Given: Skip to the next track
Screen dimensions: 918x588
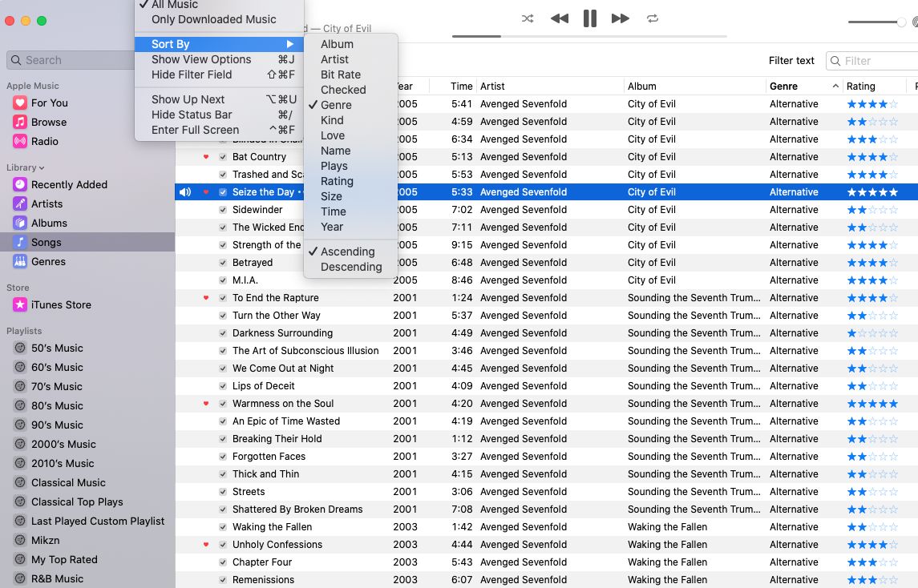Looking at the screenshot, I should [620, 18].
